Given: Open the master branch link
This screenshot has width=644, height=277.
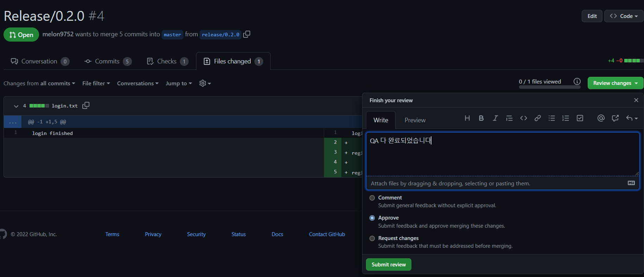Looking at the screenshot, I should (x=172, y=35).
